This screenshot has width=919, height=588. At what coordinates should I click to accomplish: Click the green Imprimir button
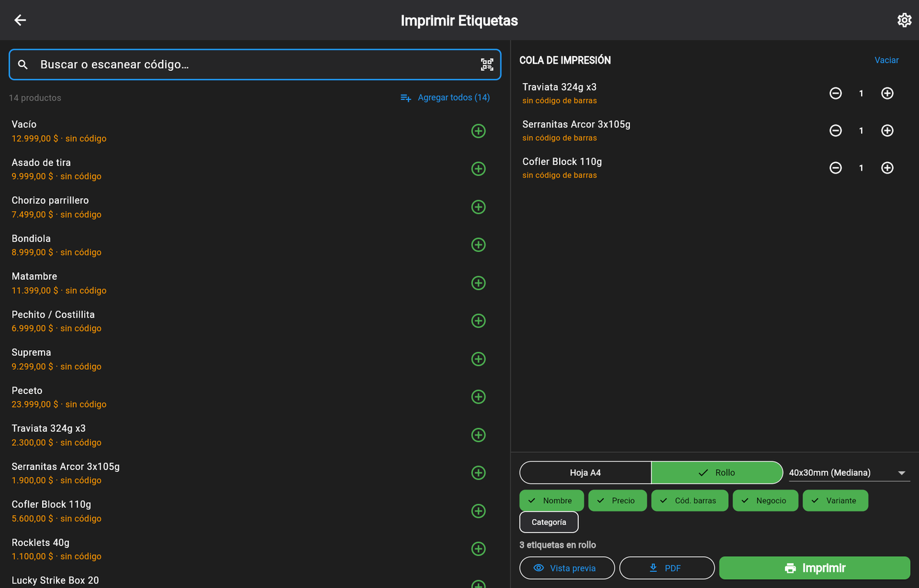click(815, 568)
